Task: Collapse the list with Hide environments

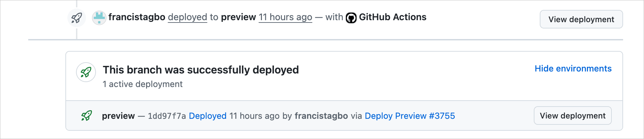Action: point(573,69)
